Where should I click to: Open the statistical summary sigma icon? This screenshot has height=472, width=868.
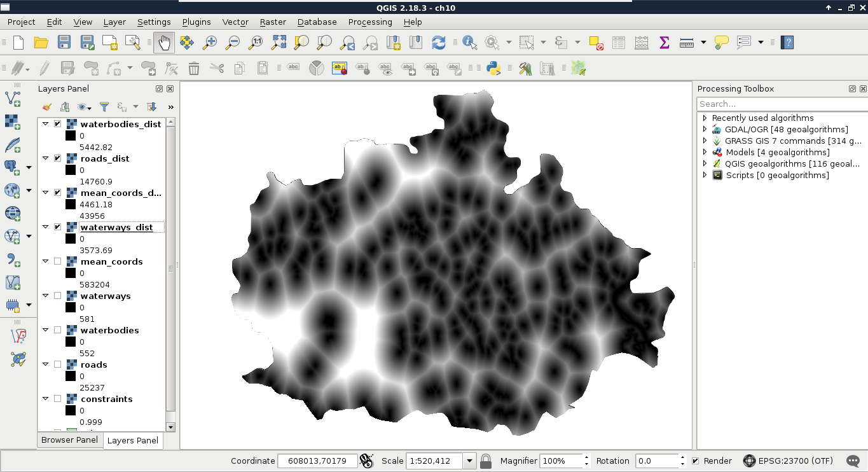(664, 43)
